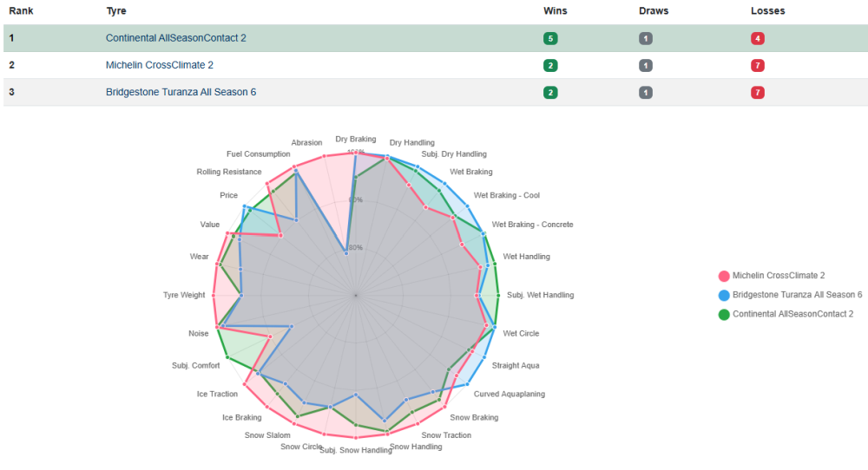Toggle Bridgestone Turanza legend color swatch

point(724,296)
